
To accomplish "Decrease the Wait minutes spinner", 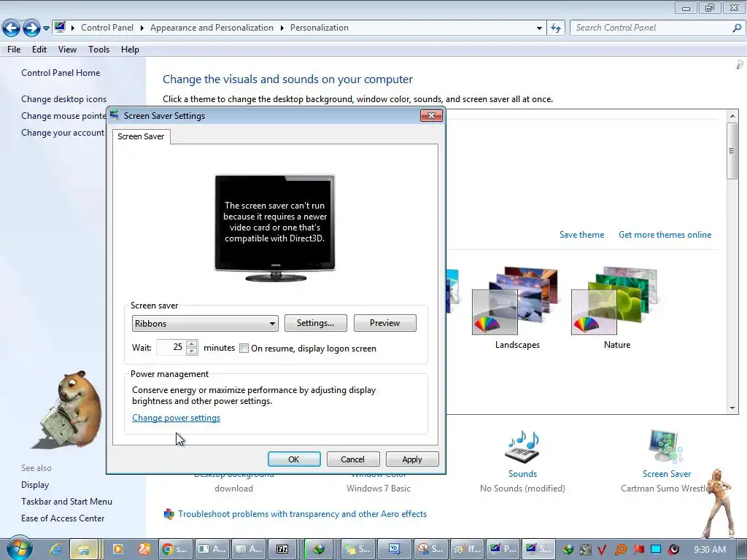I will [x=192, y=351].
